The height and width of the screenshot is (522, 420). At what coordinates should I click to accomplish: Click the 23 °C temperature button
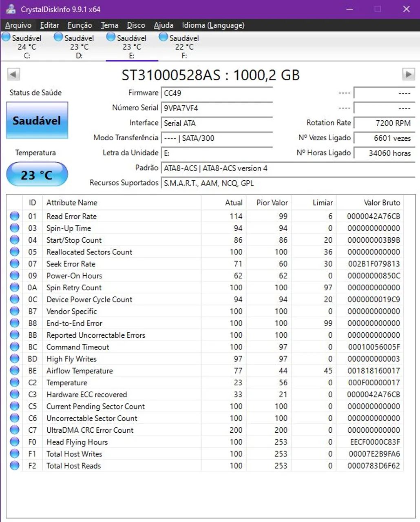pyautogui.click(x=37, y=175)
